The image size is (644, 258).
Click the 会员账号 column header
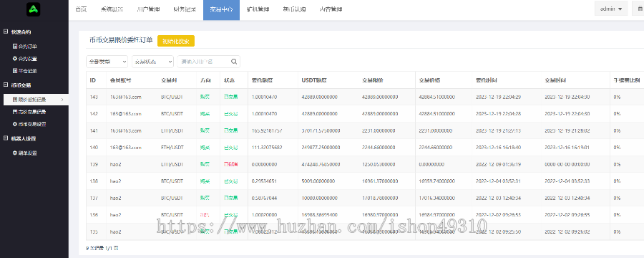pos(120,80)
